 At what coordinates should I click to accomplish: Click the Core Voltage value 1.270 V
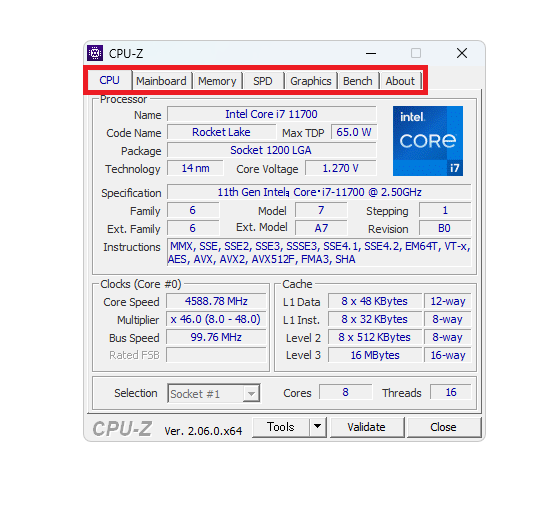[341, 168]
